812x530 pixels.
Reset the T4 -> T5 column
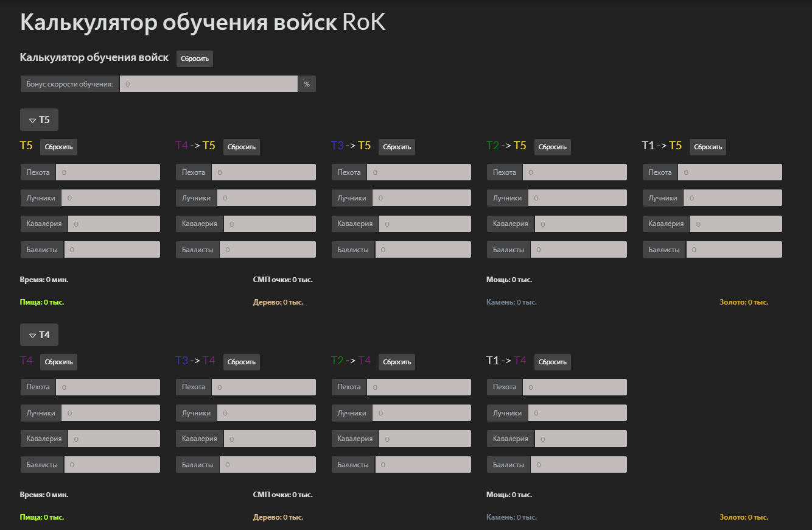point(242,147)
